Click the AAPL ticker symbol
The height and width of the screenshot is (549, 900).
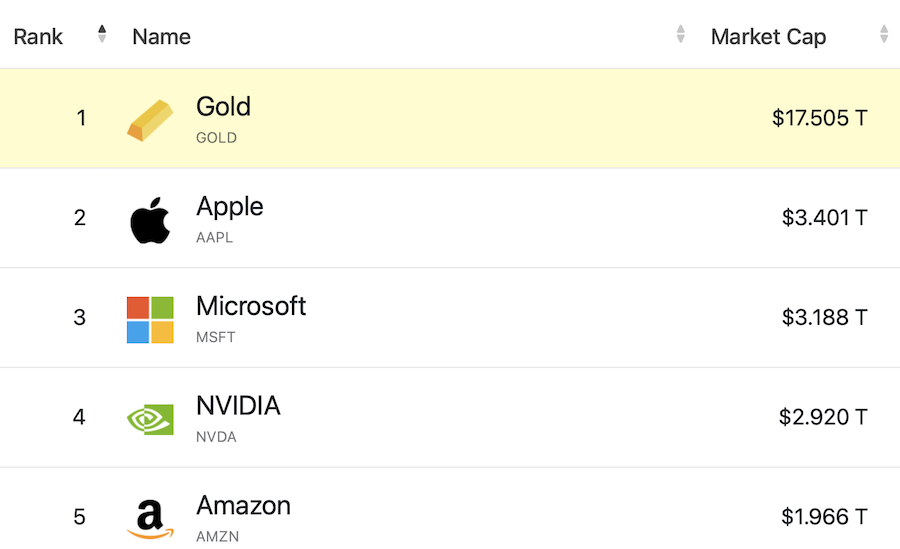click(x=214, y=238)
